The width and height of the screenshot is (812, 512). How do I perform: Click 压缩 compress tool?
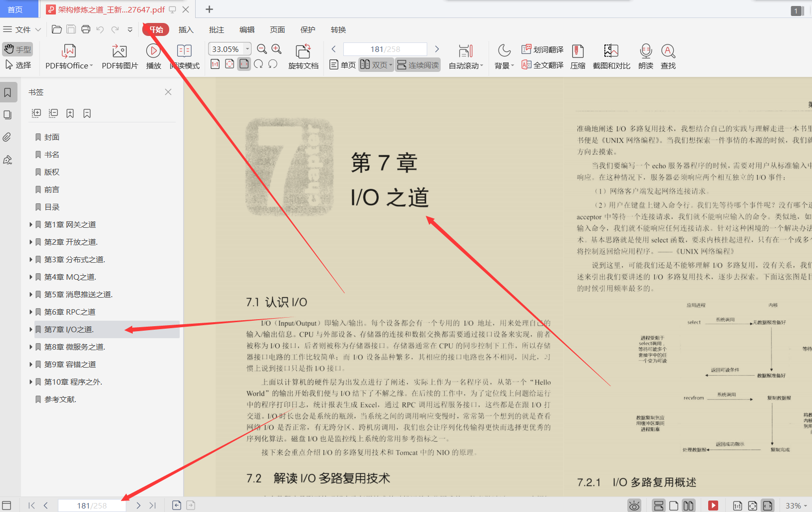(578, 57)
